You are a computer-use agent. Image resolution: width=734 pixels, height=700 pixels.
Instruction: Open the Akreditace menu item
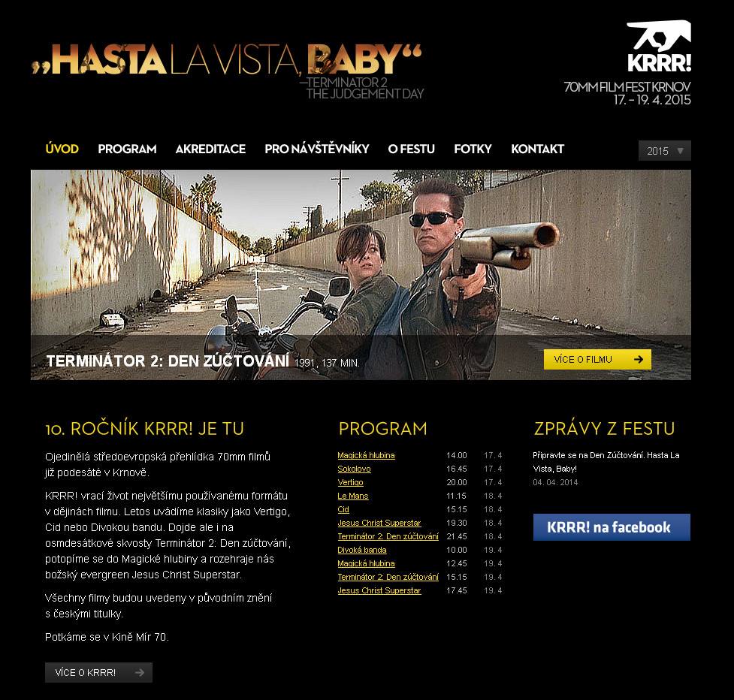coord(210,149)
